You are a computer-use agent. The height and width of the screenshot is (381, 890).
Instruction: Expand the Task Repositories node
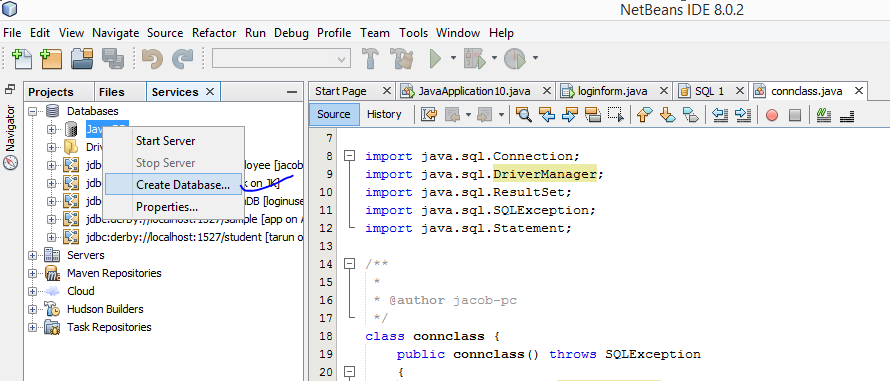point(32,328)
